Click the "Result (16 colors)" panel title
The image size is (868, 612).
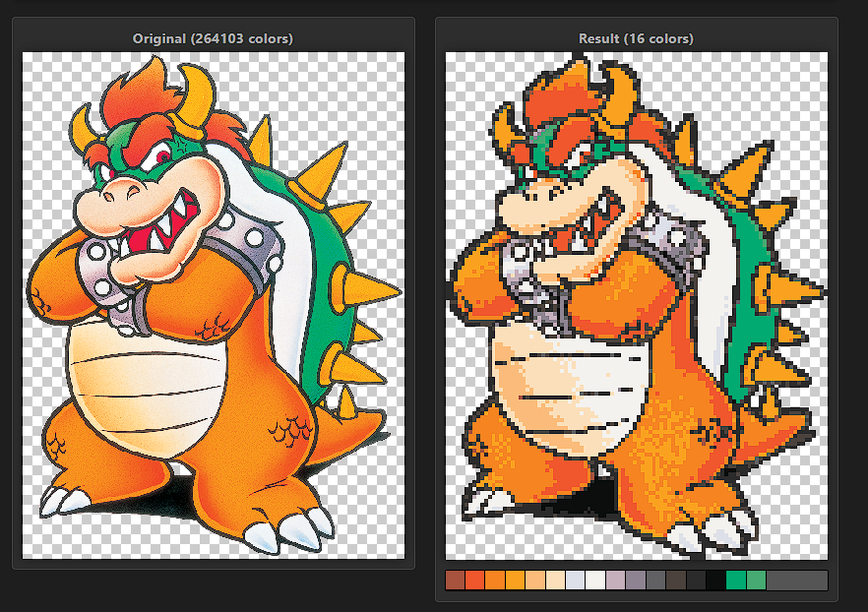[x=636, y=38]
